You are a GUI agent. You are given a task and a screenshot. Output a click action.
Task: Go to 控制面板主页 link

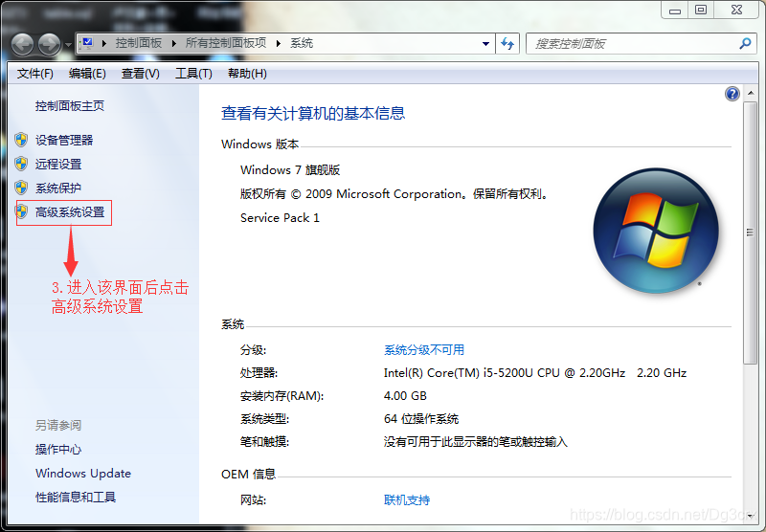pos(70,106)
